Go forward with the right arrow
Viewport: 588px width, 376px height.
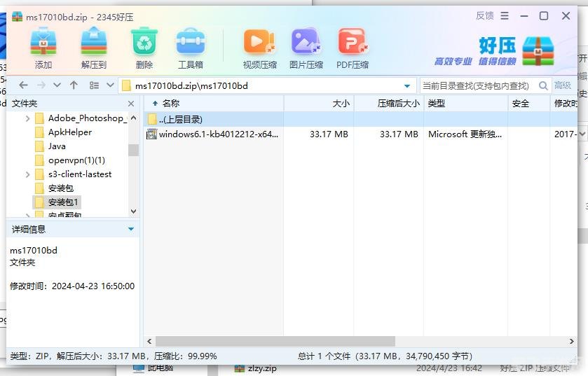(41, 85)
